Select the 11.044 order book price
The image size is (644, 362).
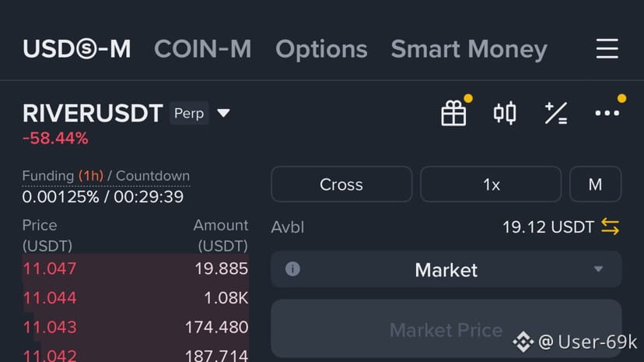tap(50, 298)
